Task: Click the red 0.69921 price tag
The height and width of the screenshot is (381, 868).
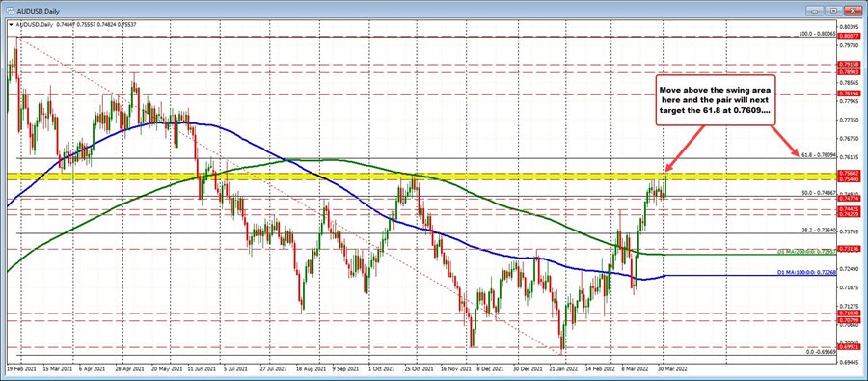Action: [848, 346]
